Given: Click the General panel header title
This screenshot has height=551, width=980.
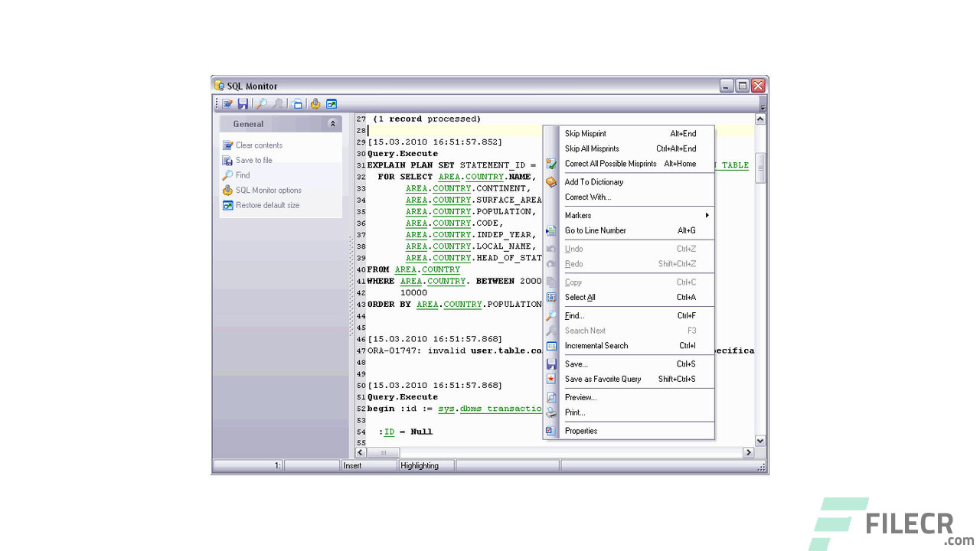Looking at the screenshot, I should [248, 124].
